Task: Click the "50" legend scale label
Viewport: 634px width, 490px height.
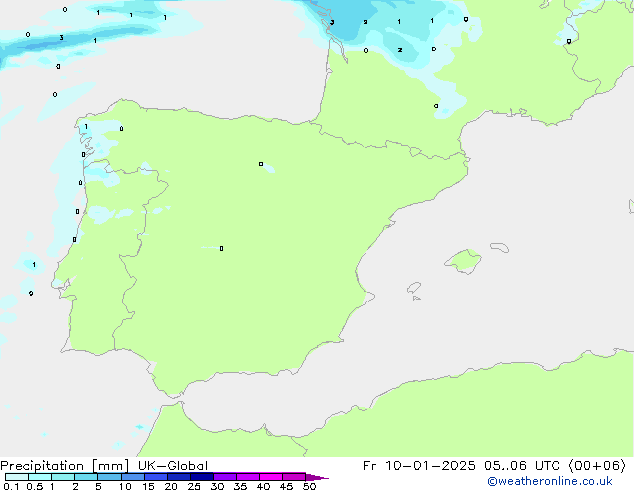Action: coord(309,486)
